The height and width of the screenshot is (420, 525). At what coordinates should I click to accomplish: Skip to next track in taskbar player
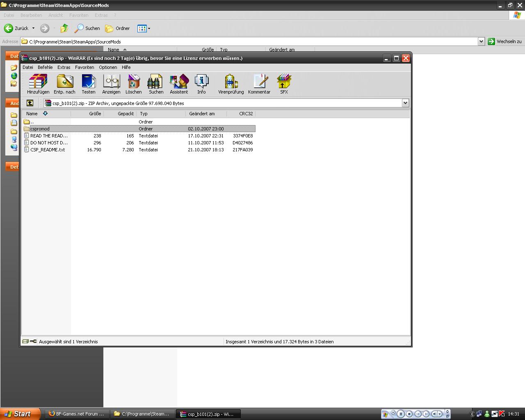[x=426, y=414]
